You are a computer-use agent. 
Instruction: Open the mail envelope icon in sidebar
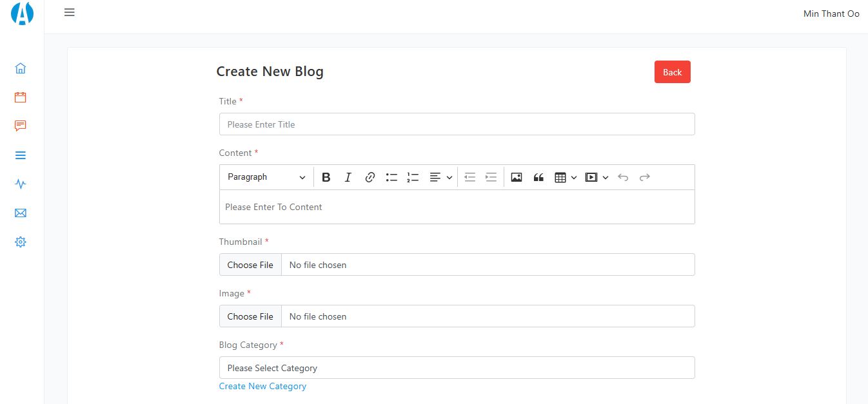[x=21, y=213]
